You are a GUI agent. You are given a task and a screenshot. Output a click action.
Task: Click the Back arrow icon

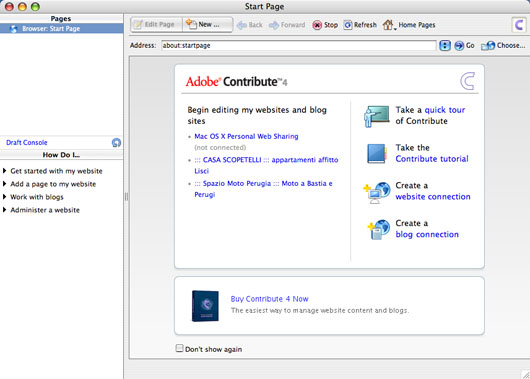tap(241, 25)
